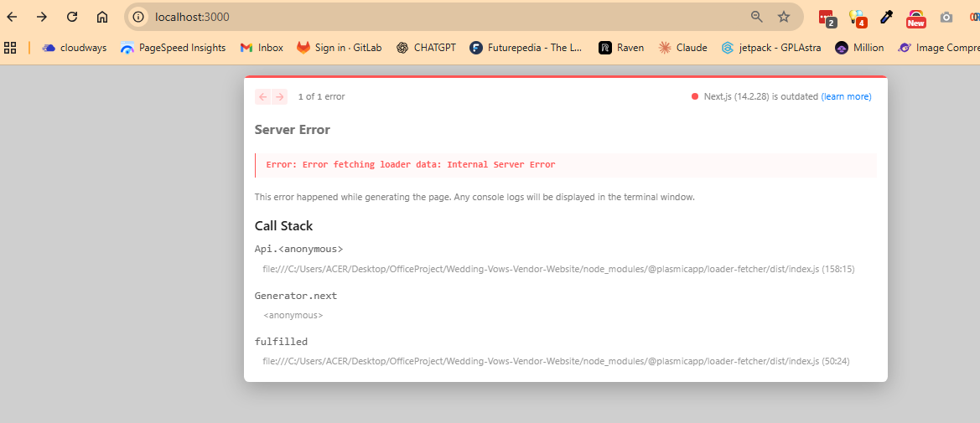The image size is (980, 423).
Task: Open the cloudways bookmark
Action: click(75, 48)
